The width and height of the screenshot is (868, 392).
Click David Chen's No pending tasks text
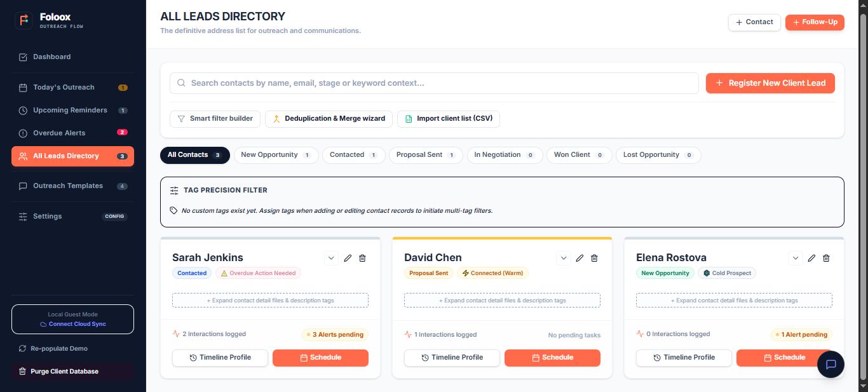coord(574,335)
